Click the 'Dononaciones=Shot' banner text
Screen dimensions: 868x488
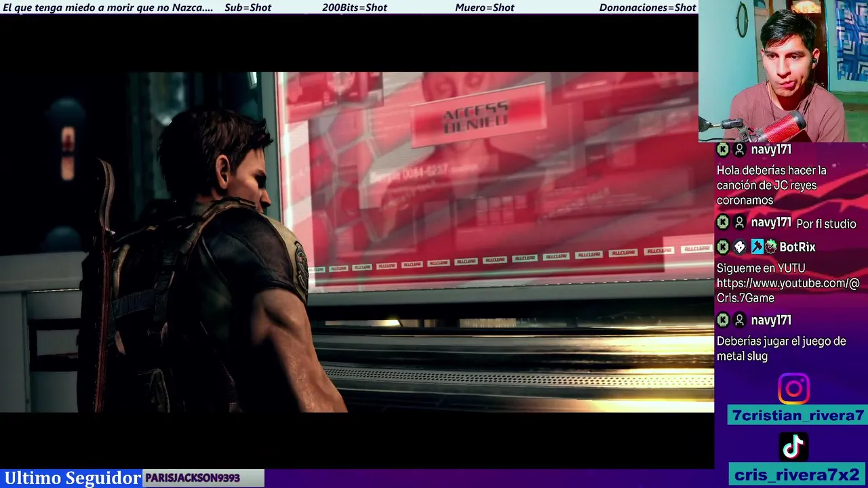648,7
